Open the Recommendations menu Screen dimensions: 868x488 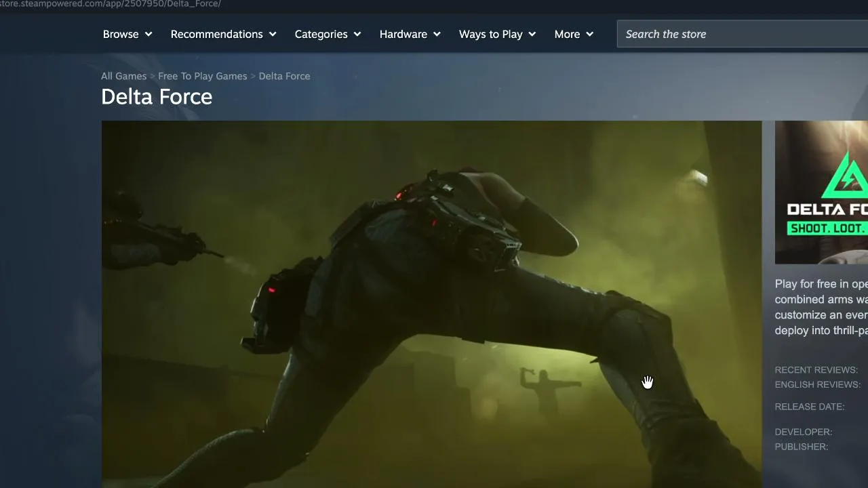pyautogui.click(x=223, y=34)
